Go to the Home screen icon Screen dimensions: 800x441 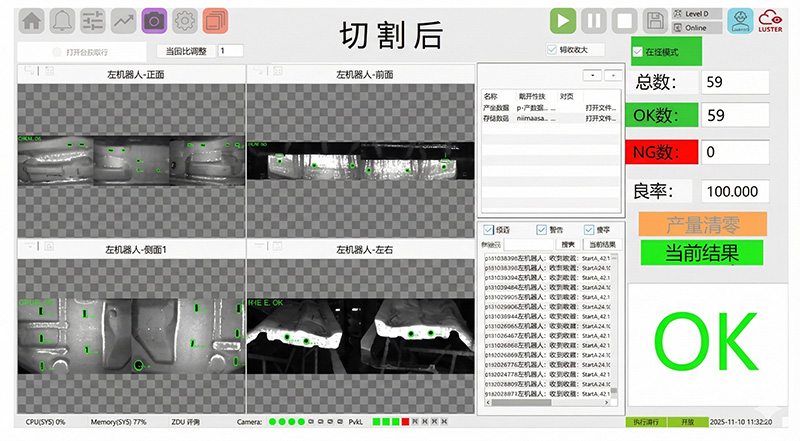pyautogui.click(x=33, y=19)
